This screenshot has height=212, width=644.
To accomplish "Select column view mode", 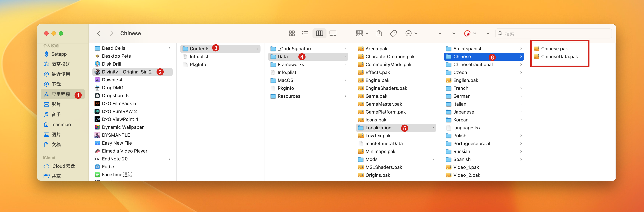I will [319, 33].
